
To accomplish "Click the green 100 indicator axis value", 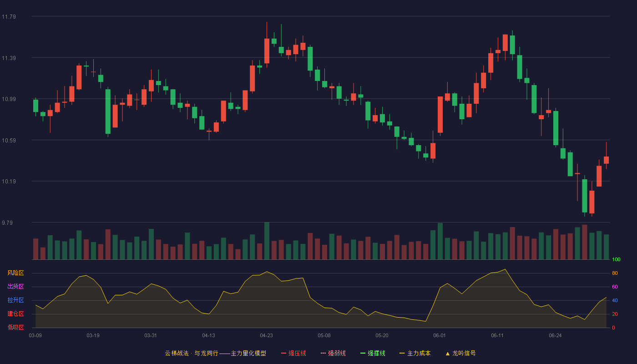I will coord(616,260).
